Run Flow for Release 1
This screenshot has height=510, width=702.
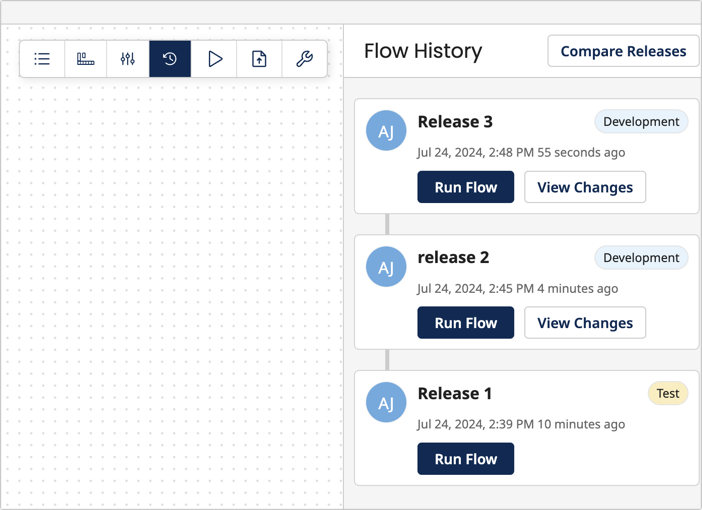[x=465, y=459]
